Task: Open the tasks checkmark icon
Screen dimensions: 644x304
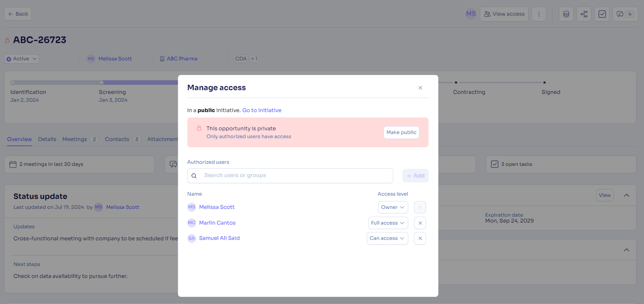Action: tap(602, 14)
